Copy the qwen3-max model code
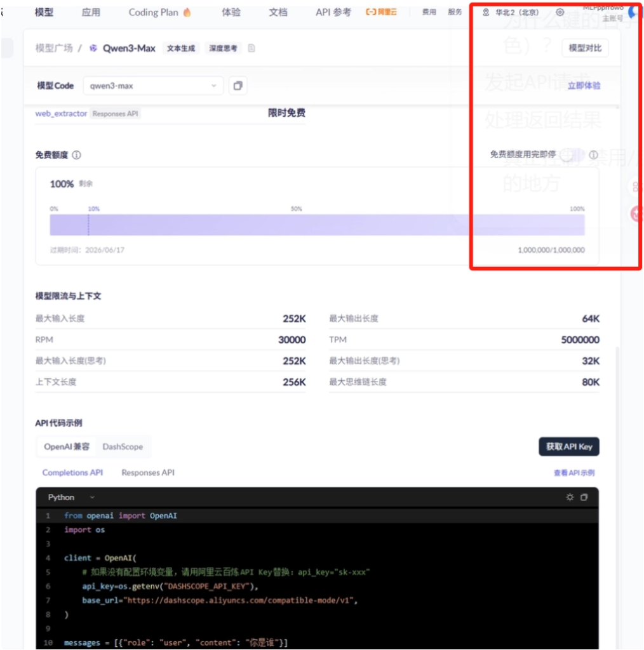Screen dimensions: 644x650 click(x=238, y=86)
